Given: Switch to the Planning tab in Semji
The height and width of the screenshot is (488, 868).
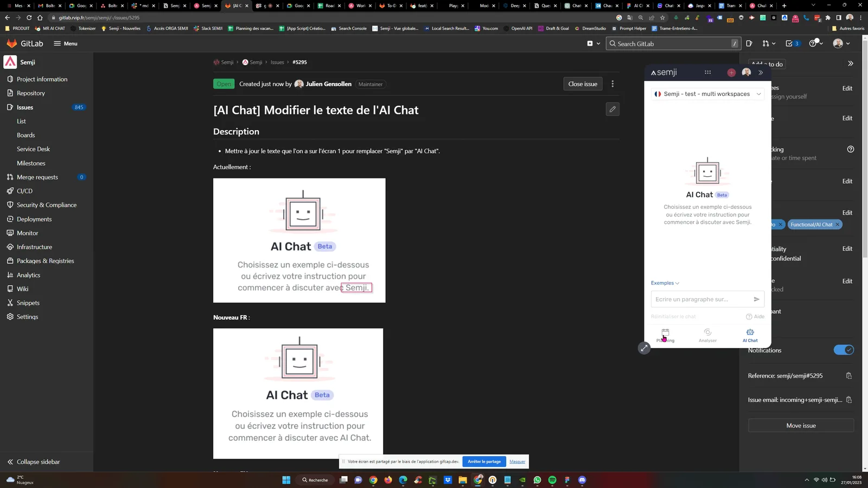Looking at the screenshot, I should pos(665,336).
